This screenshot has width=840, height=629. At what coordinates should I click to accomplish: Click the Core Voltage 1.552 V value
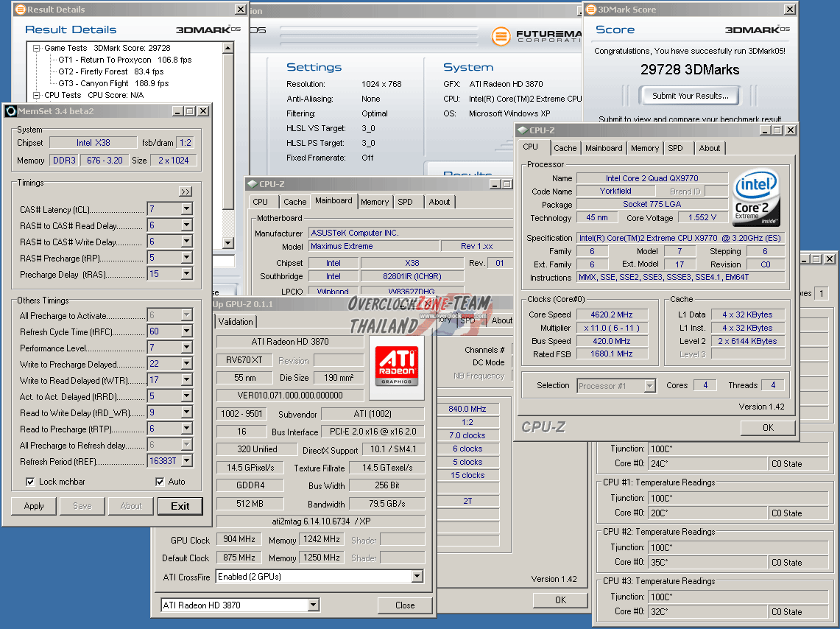tap(702, 217)
